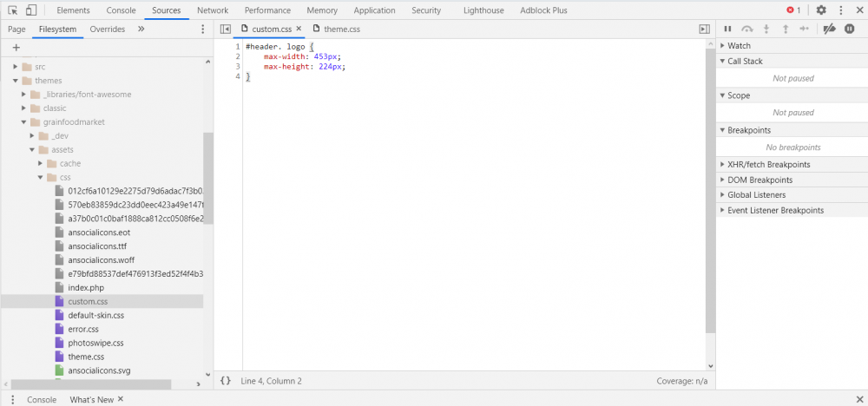
Task: Toggle pause on exceptions icon
Action: point(849,29)
